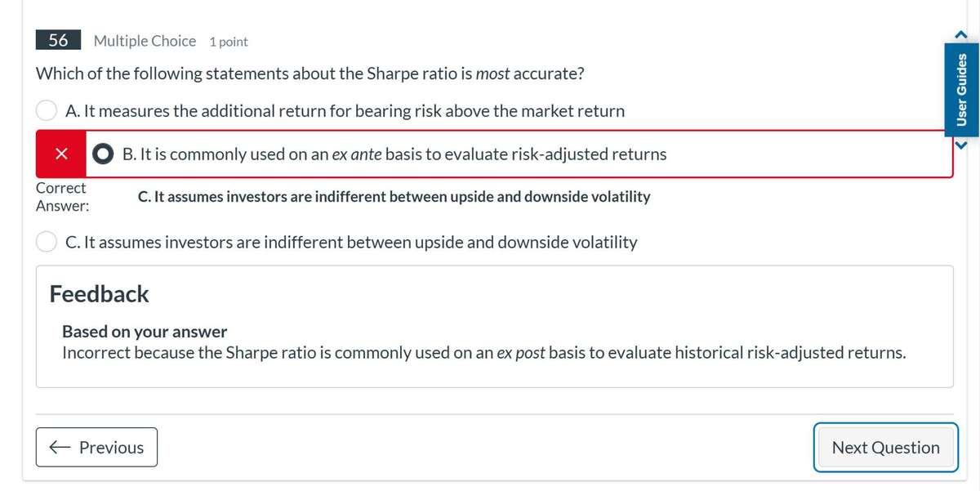
Task: Select radio button for option A
Action: tap(46, 110)
